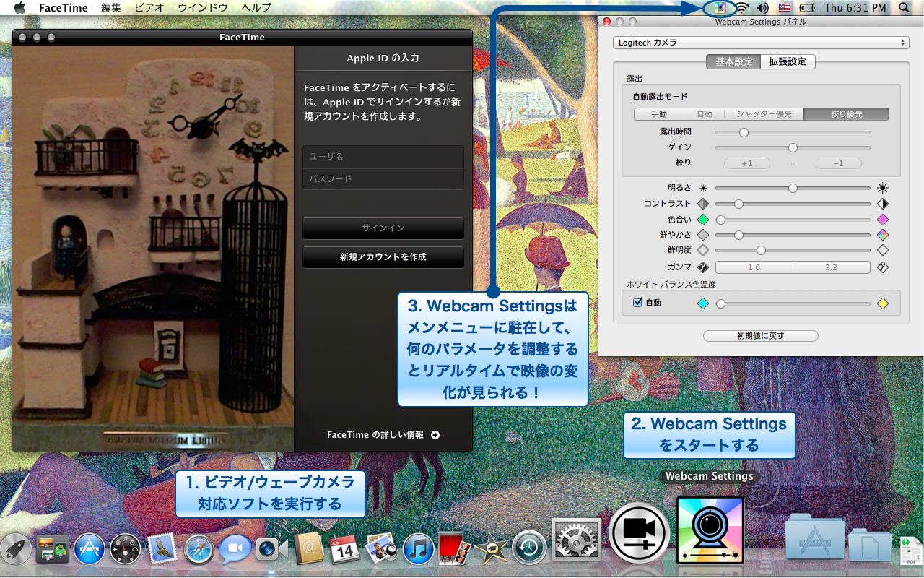Select 手動 auto exposure mode
924x578 pixels.
point(659,114)
